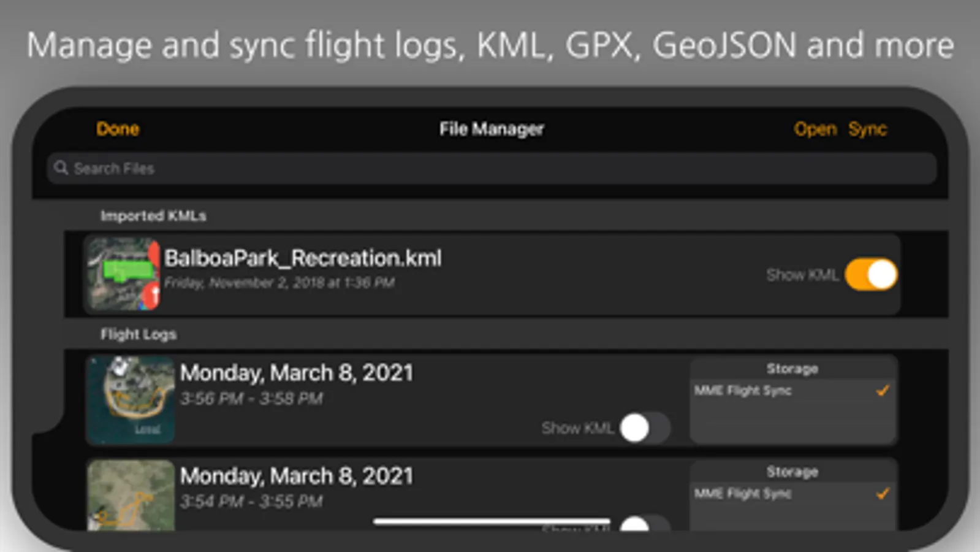Select MME Flight Sync storage in first log

click(743, 391)
